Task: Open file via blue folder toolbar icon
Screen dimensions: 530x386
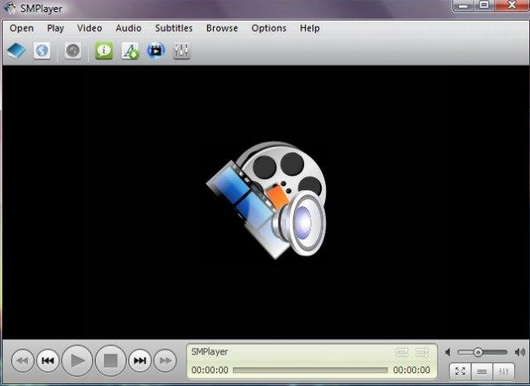Action: point(16,51)
